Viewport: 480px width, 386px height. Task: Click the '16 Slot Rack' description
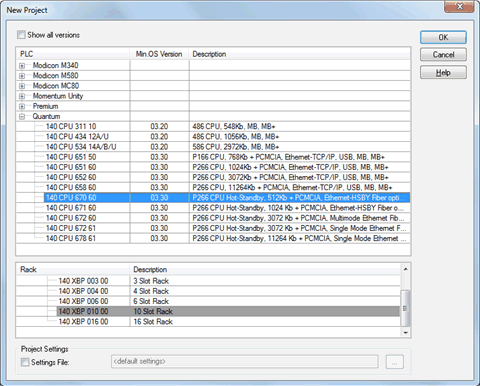(x=153, y=322)
